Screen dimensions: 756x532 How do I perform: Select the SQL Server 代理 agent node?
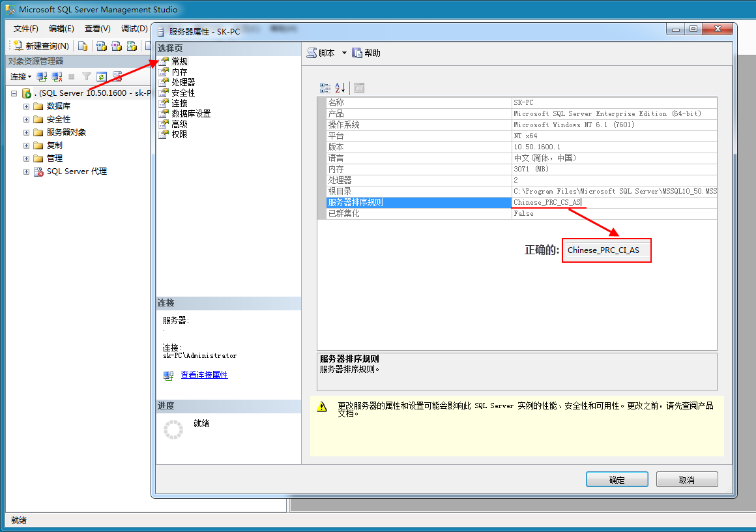point(77,171)
